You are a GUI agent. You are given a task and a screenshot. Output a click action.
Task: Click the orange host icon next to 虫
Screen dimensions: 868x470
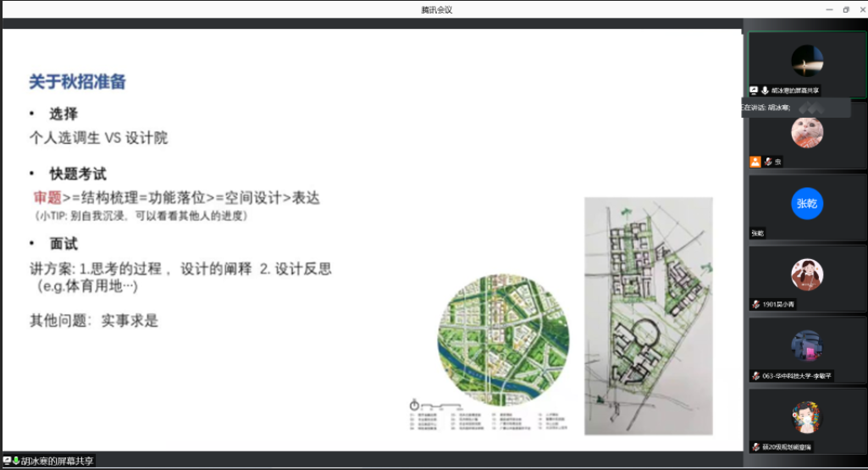click(x=755, y=161)
